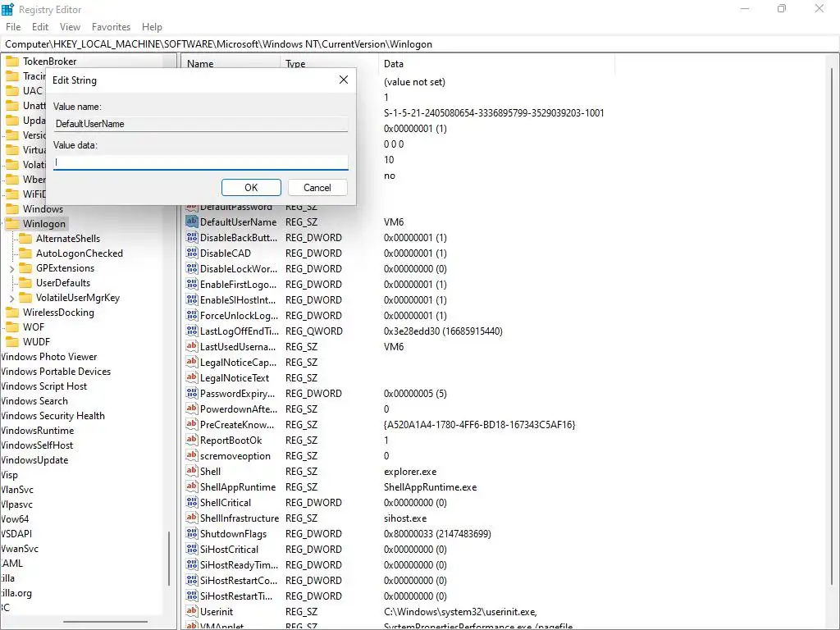
Task: Click the DisableLockWorkstation DWORD icon
Action: (192, 268)
